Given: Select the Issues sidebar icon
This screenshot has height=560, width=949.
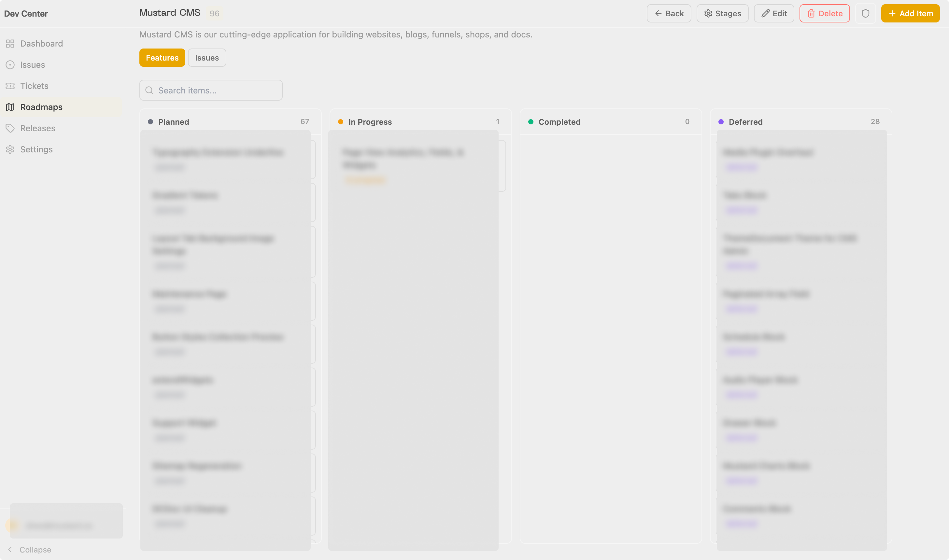Looking at the screenshot, I should click(x=10, y=64).
